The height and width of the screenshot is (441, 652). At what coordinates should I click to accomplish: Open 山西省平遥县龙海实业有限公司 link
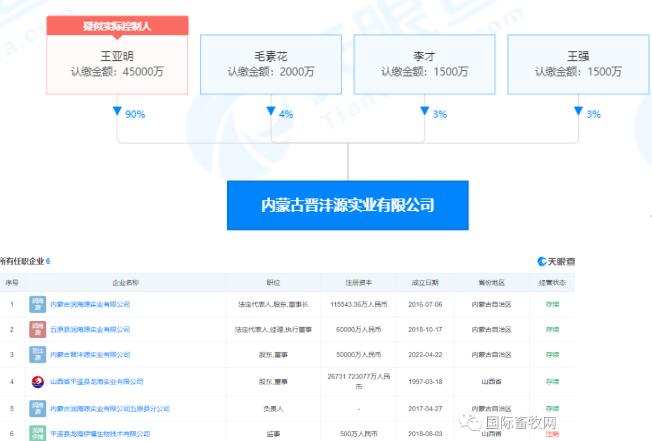[96, 381]
